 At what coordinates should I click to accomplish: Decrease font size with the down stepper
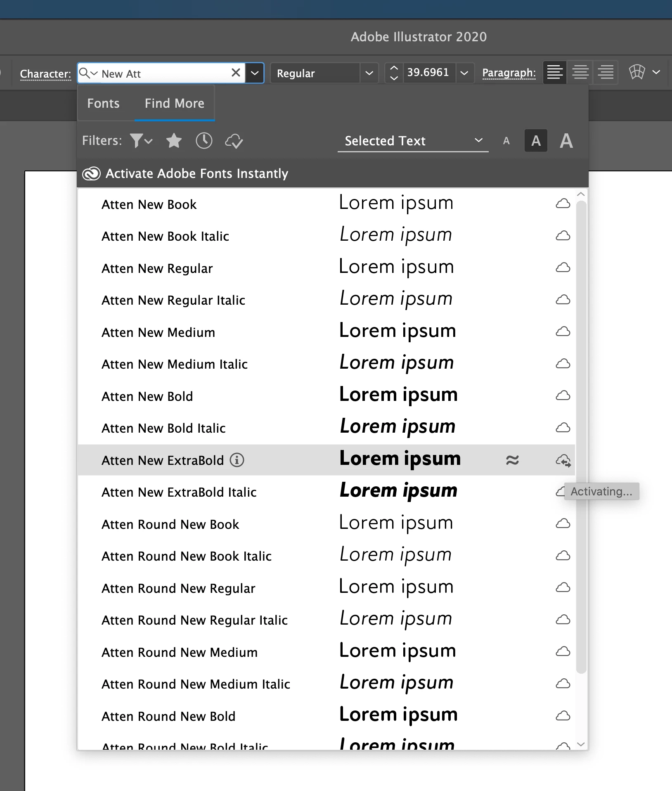394,78
